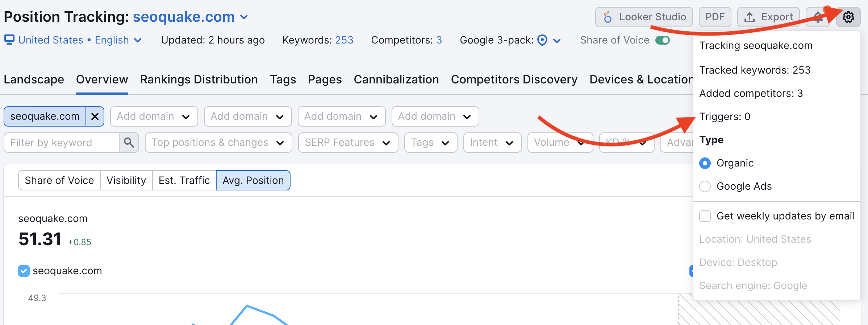The image size is (868, 325).
Task: Remove seoquake.com domain chip
Action: point(95,116)
